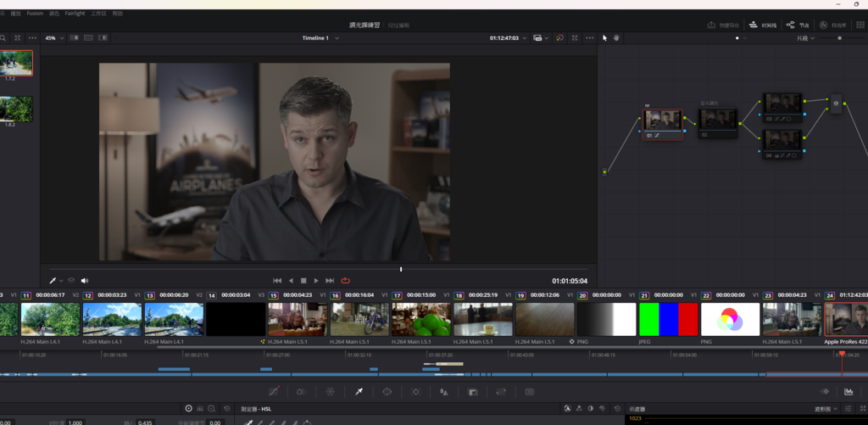
Task: Open the Power Window palette
Action: [387, 392]
